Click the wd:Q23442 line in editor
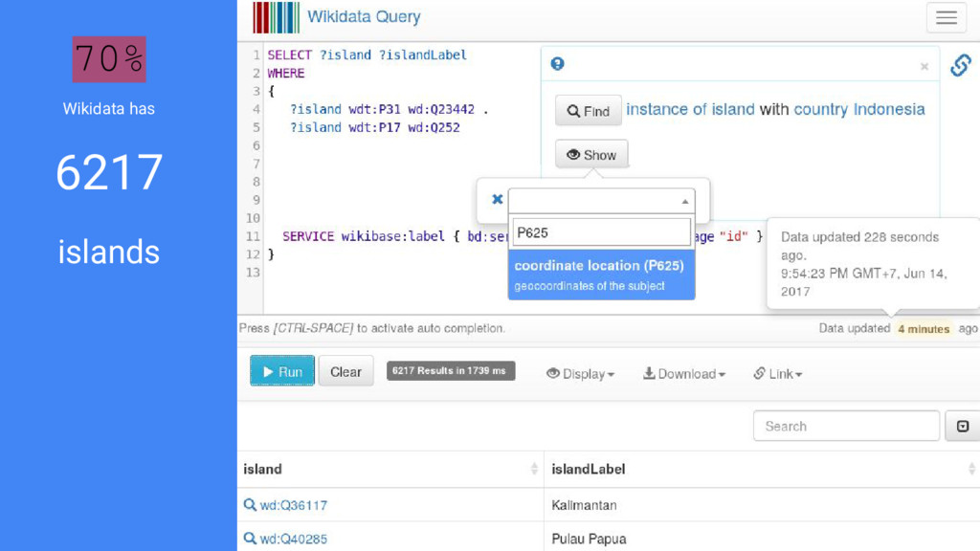The image size is (980, 551). click(x=389, y=109)
